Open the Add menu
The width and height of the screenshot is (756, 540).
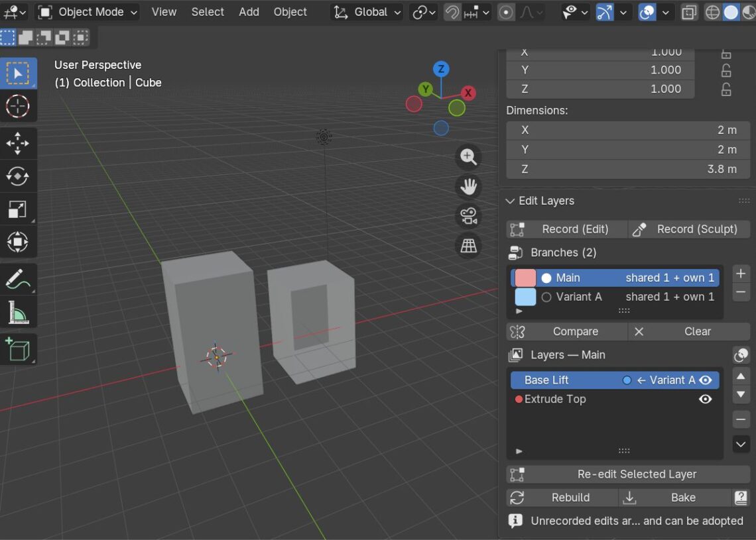click(249, 12)
